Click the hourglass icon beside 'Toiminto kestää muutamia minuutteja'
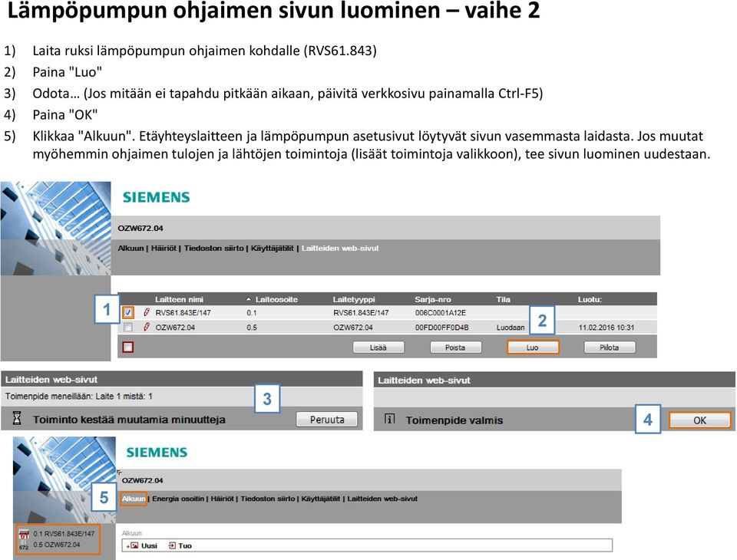This screenshot has width=737, height=560. click(17, 418)
